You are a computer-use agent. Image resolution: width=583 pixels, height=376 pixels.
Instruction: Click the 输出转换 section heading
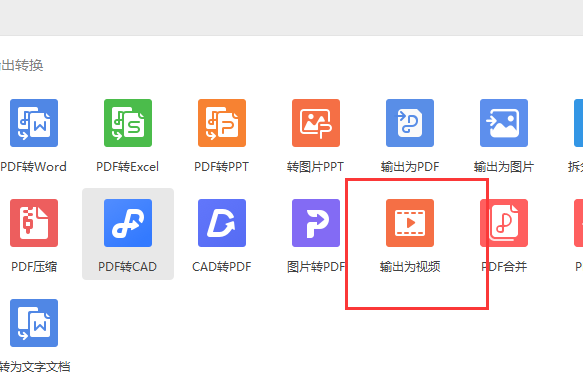click(x=22, y=65)
